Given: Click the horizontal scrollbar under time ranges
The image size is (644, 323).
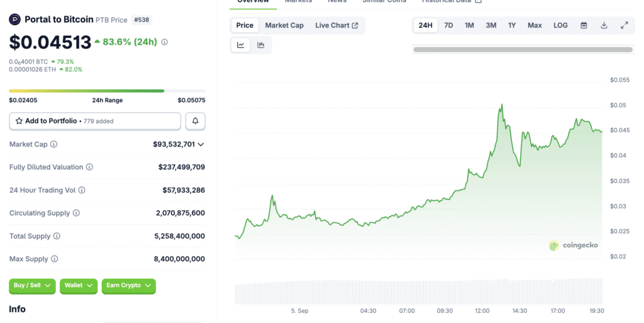Looking at the screenshot, I should tap(523, 50).
